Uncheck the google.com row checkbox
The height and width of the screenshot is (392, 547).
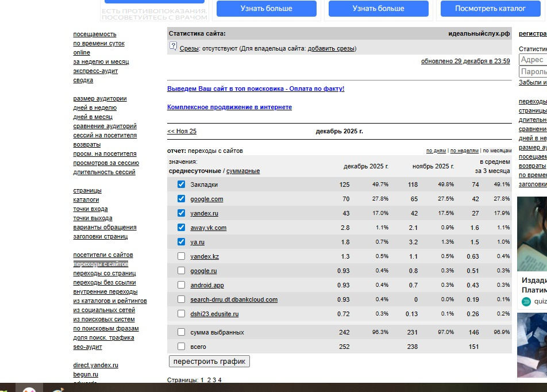181,199
